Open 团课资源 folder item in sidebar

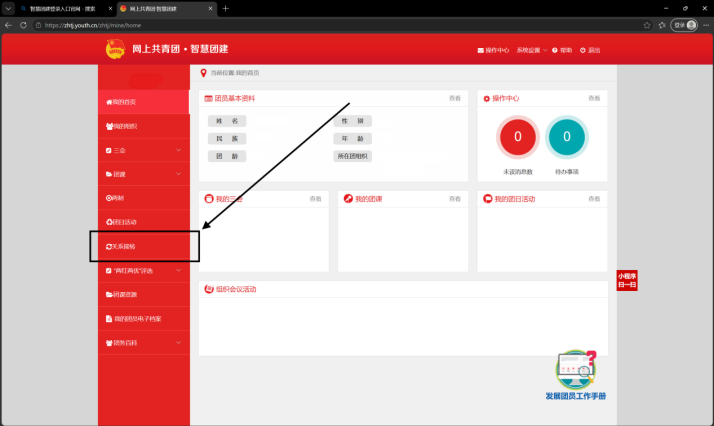143,294
